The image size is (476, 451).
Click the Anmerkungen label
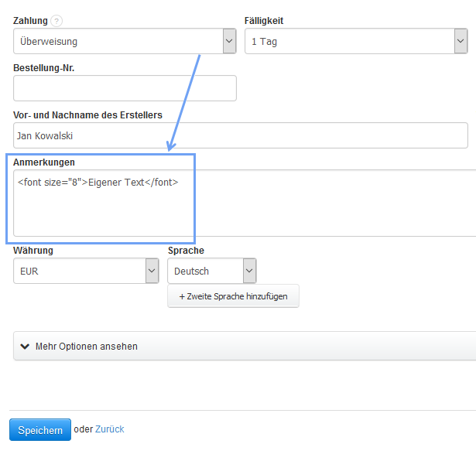[44, 162]
